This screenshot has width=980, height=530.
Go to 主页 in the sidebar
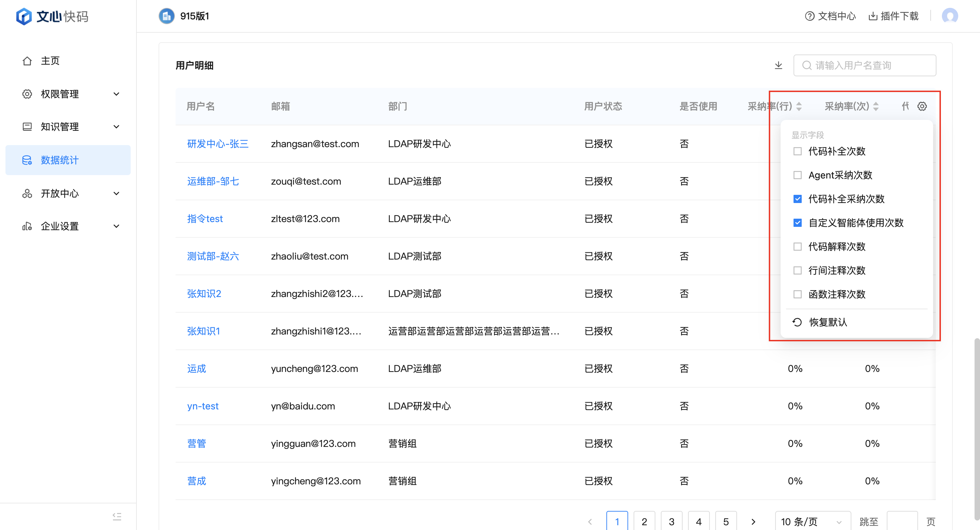click(x=50, y=61)
